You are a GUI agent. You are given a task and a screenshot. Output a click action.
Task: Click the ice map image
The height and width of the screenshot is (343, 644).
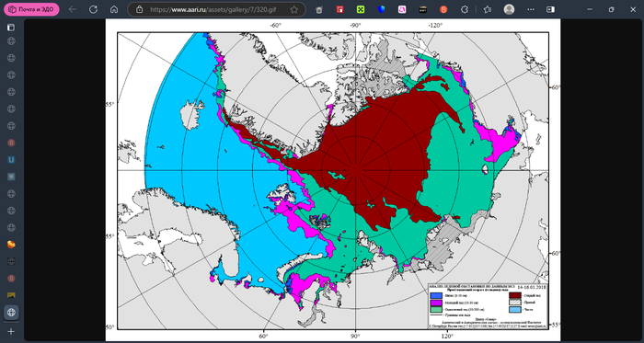[x=333, y=180]
